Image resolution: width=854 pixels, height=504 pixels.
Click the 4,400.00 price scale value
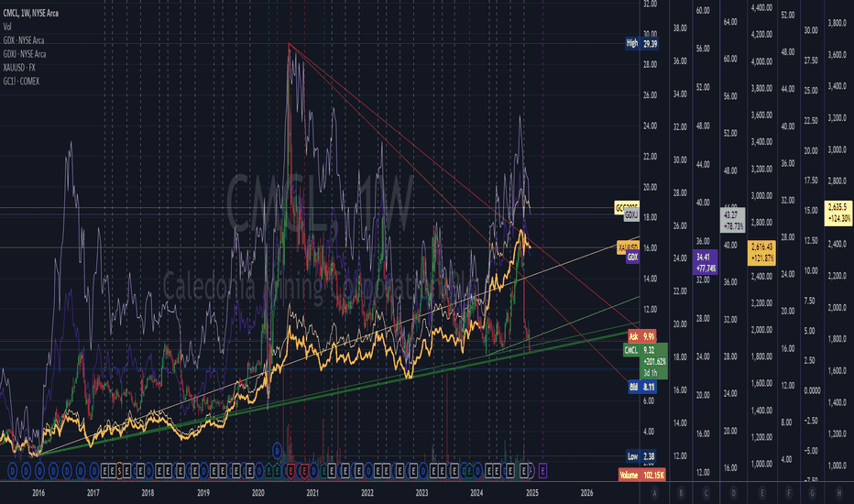coord(762,7)
